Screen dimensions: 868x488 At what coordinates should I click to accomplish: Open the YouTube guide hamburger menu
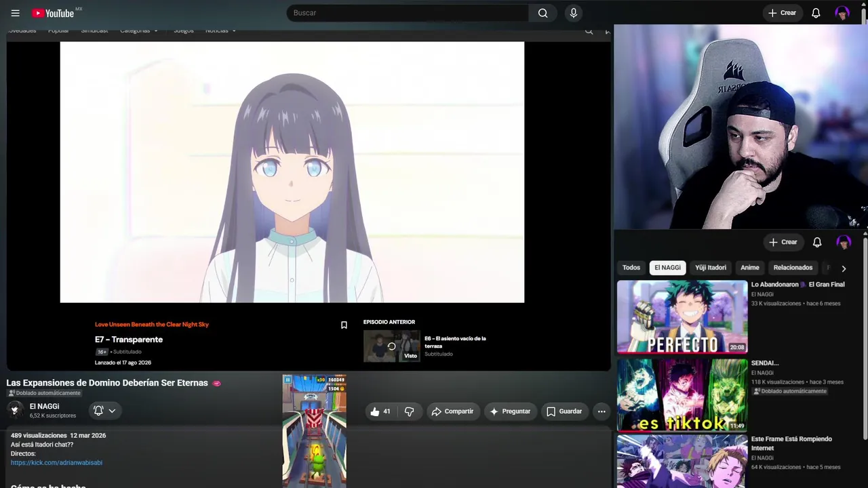tap(16, 13)
